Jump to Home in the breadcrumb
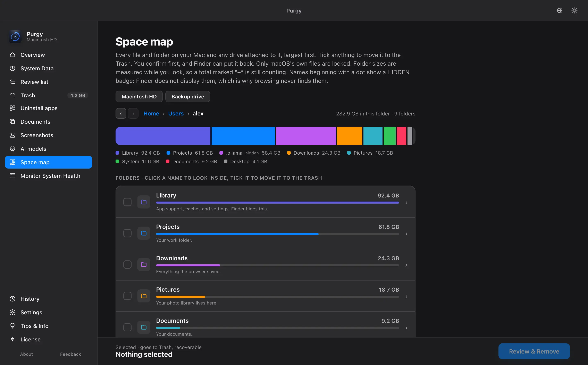588x365 pixels. [151, 113]
